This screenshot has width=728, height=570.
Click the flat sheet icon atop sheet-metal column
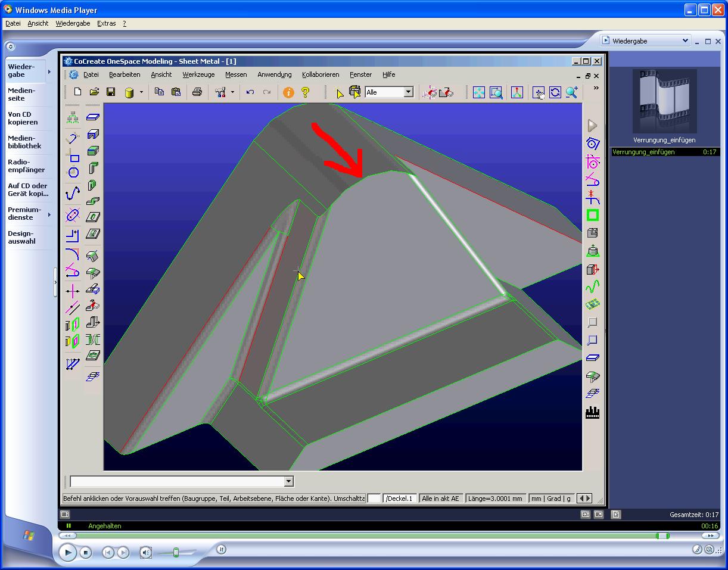[x=92, y=117]
